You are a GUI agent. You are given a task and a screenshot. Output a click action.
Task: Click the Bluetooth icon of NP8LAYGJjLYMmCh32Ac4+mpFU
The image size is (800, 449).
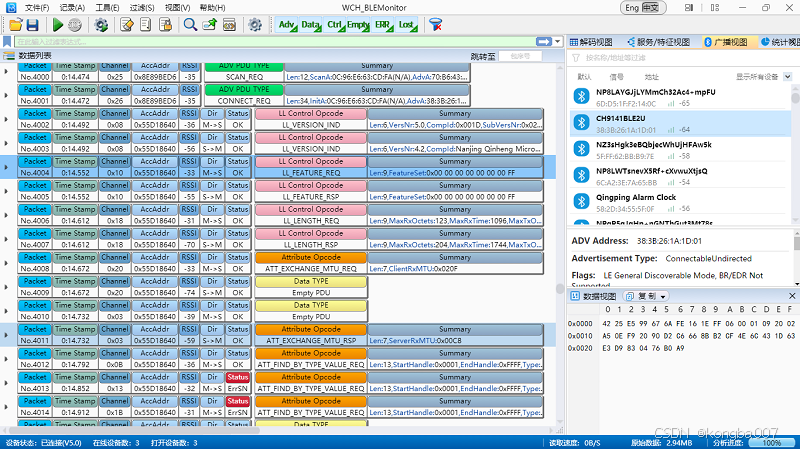582,96
